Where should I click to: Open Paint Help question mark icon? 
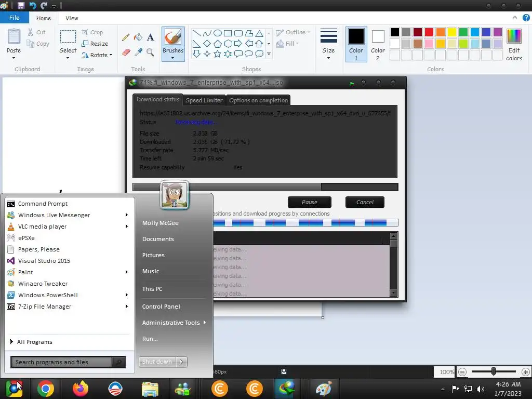click(526, 18)
